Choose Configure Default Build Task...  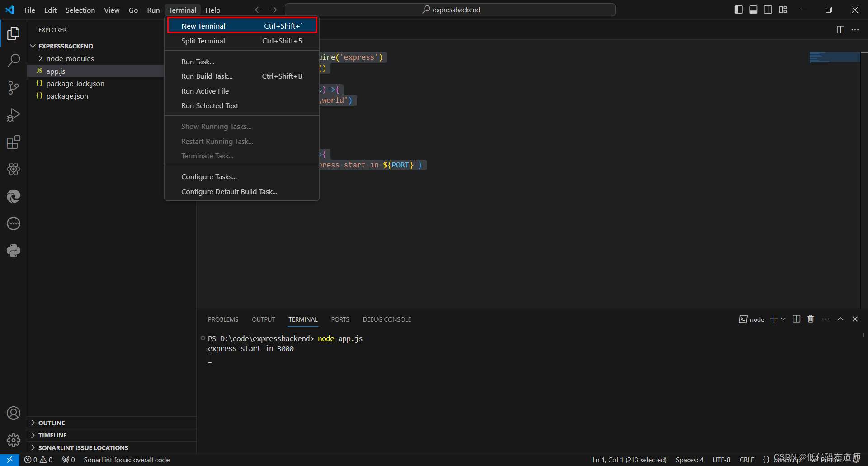(242, 191)
